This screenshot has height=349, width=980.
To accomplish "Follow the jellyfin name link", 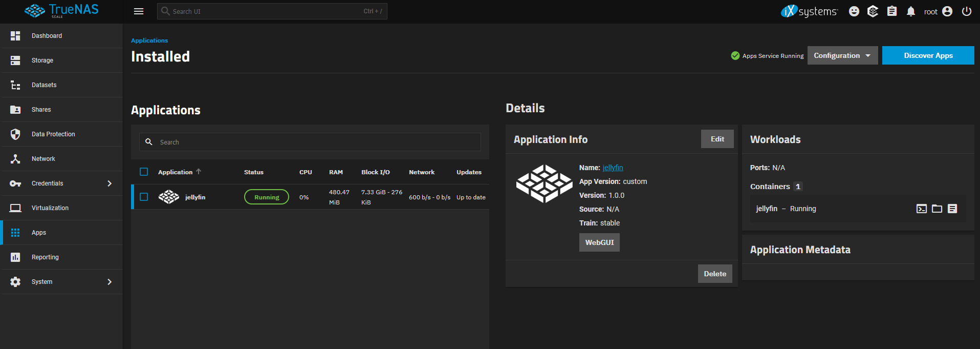I will tap(613, 168).
